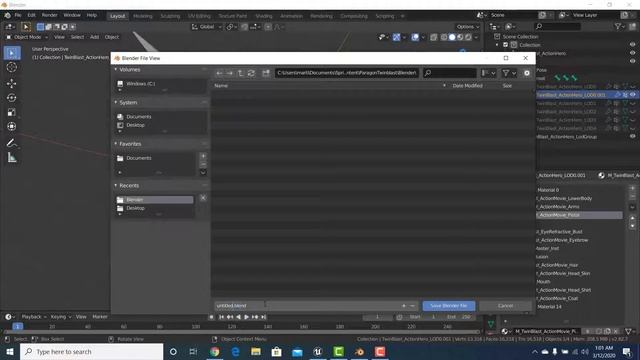Switch to the Layout workspace tab
Image resolution: width=640 pixels, height=360 pixels.
click(x=118, y=16)
